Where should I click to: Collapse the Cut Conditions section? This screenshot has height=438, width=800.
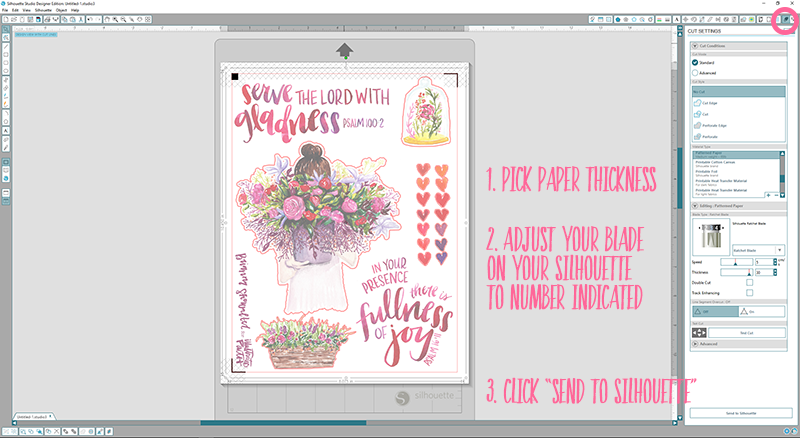(695, 46)
